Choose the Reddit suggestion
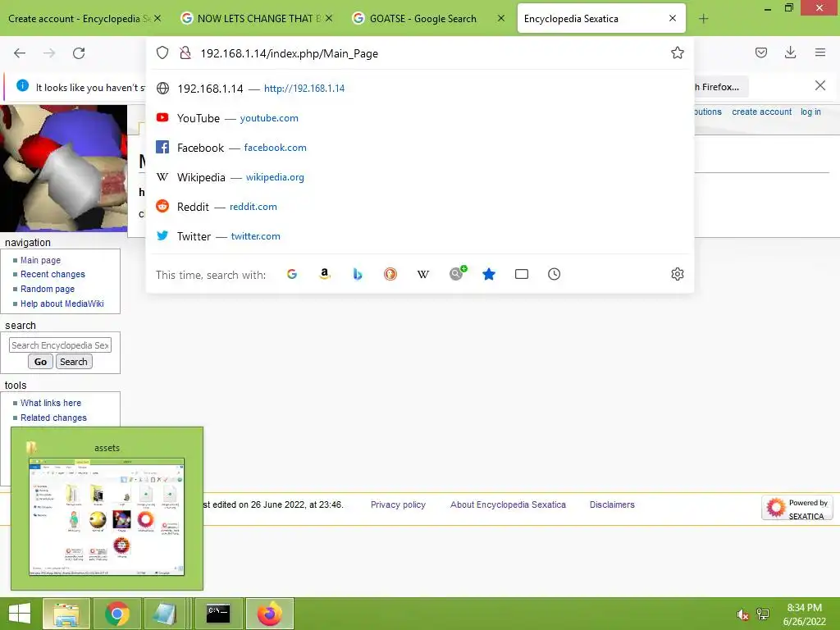Image resolution: width=840 pixels, height=630 pixels. pos(420,207)
